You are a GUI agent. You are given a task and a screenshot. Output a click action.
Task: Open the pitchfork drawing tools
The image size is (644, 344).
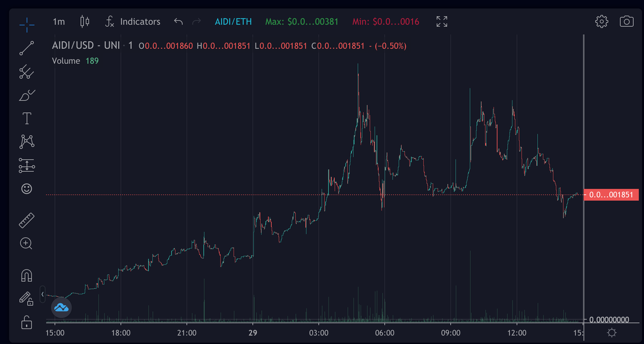click(26, 72)
